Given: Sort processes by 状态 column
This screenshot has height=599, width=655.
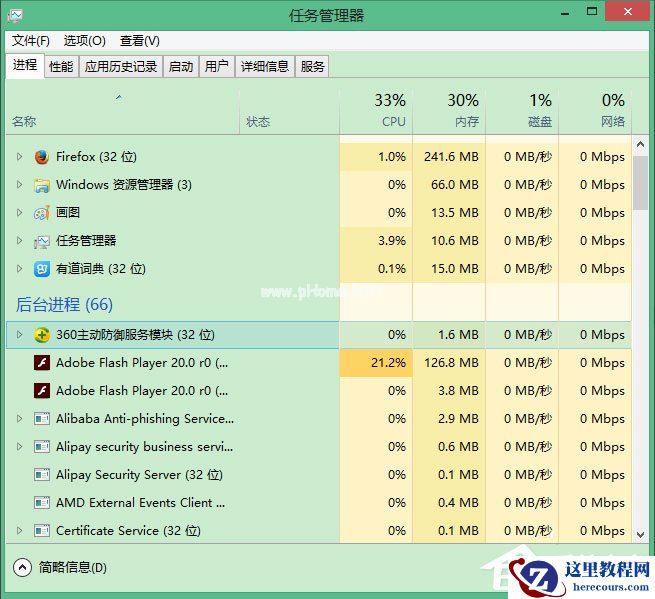Looking at the screenshot, I should coord(289,112).
